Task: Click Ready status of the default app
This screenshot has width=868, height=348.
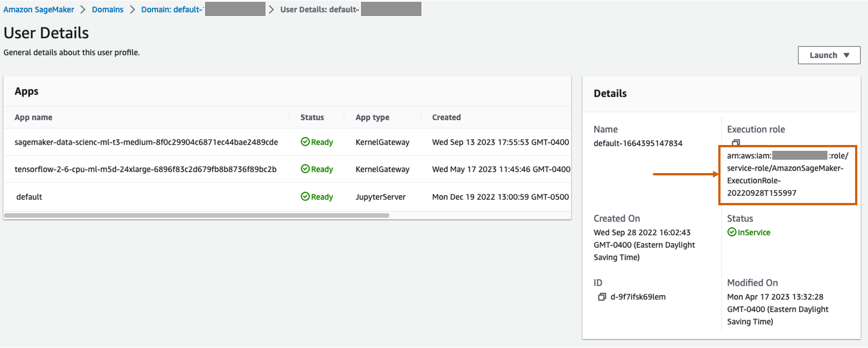Action: pyautogui.click(x=317, y=197)
